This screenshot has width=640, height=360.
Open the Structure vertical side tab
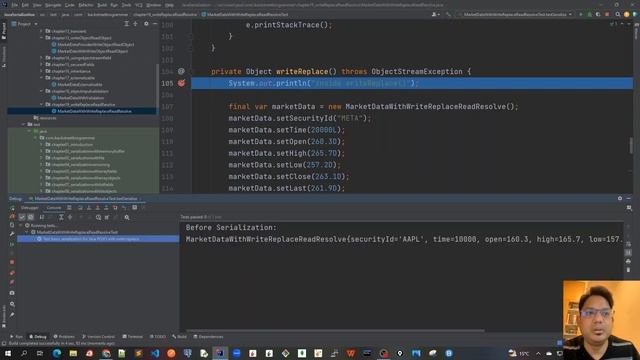4,56
